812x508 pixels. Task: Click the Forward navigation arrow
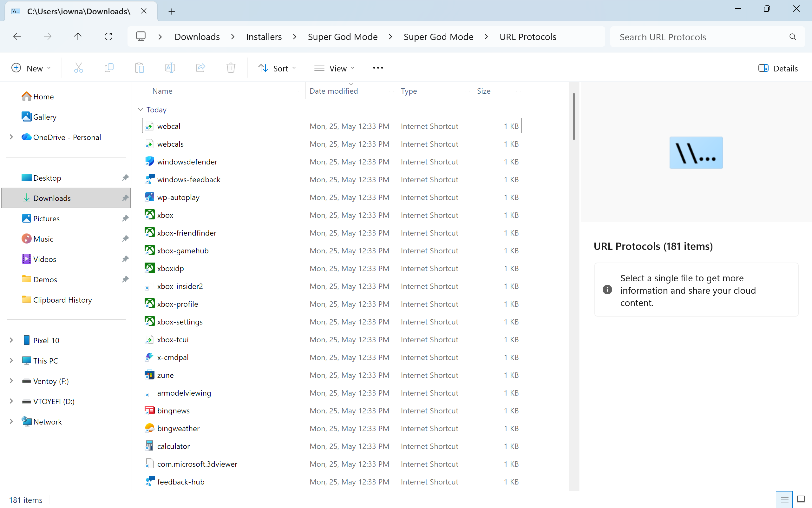[48, 37]
